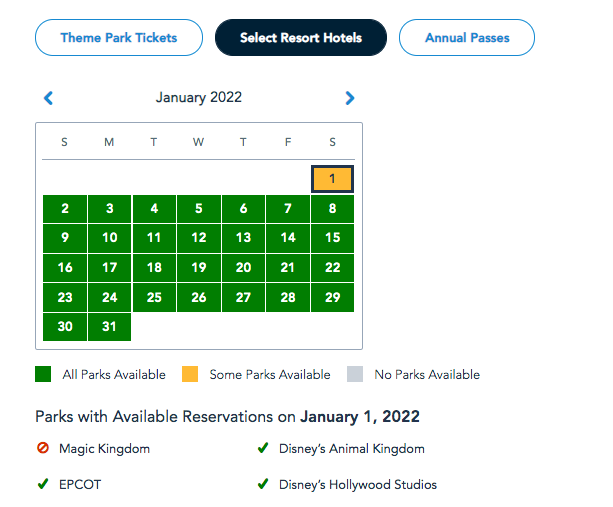Click January 19 date cell
Viewport: 613px width, 507px height.
click(199, 268)
